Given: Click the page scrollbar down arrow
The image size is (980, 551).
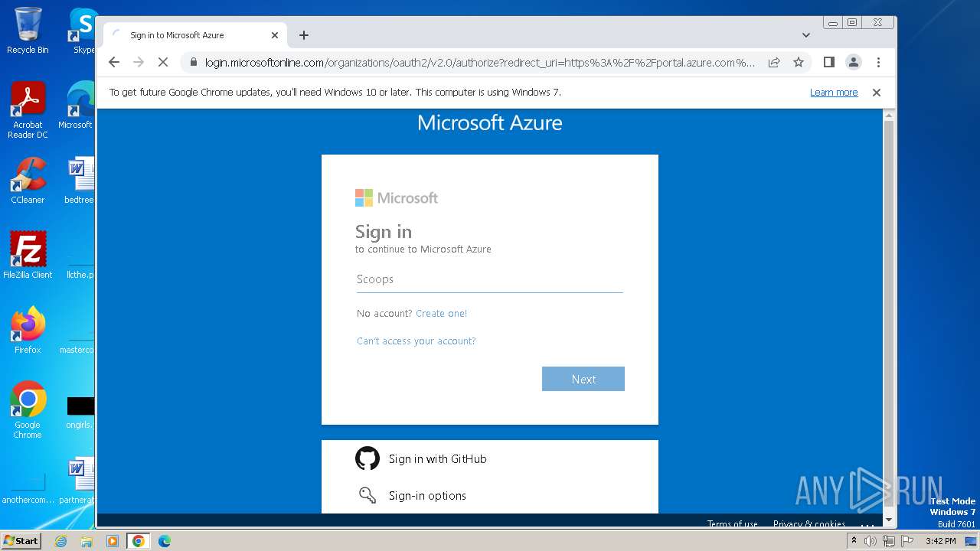Looking at the screenshot, I should (889, 520).
